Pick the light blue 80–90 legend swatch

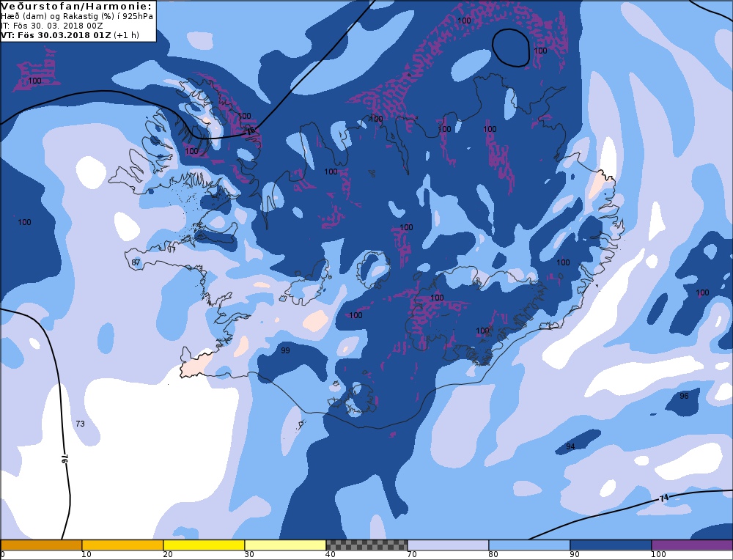(529, 545)
